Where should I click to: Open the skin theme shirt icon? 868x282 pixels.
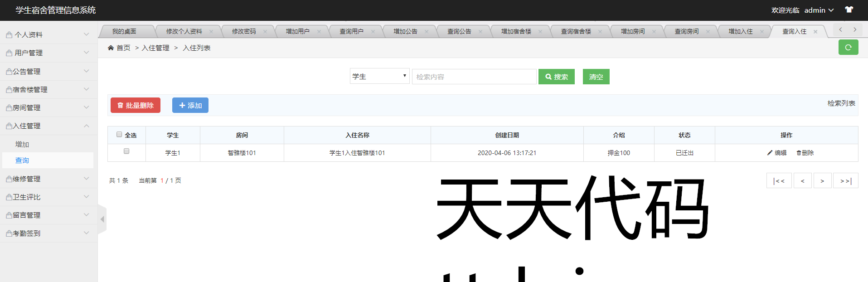(849, 10)
